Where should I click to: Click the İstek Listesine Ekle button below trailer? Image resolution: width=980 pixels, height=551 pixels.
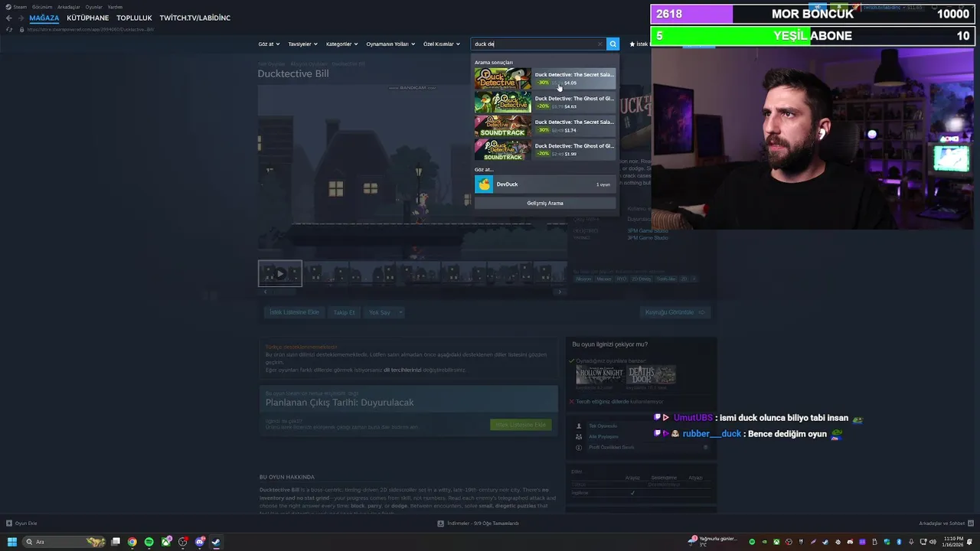(294, 312)
